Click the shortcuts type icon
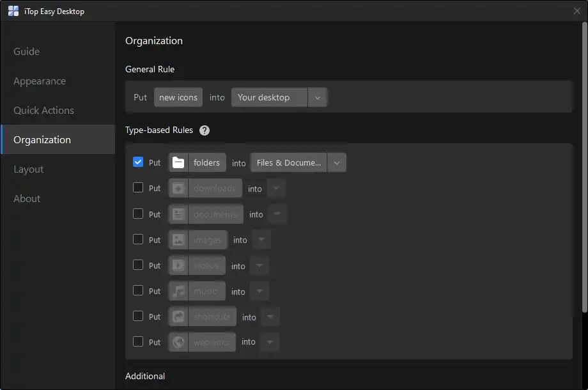588x390 pixels. click(x=178, y=316)
